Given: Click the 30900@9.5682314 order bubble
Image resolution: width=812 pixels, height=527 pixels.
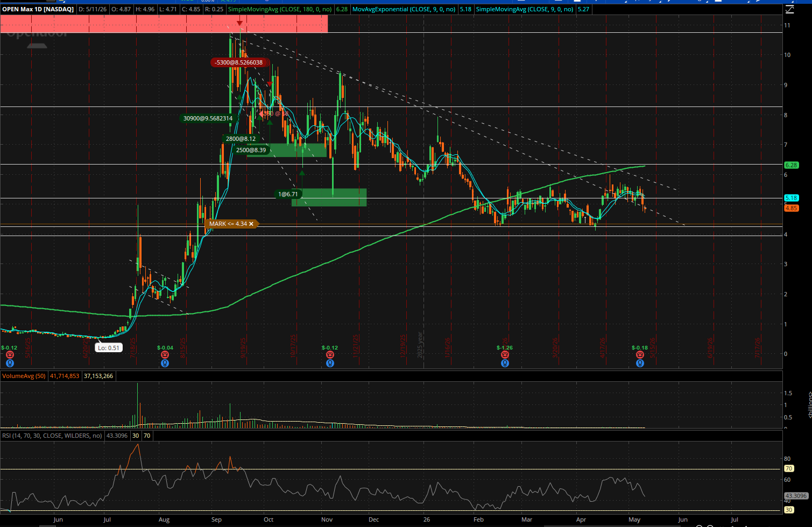Looking at the screenshot, I should (x=208, y=118).
